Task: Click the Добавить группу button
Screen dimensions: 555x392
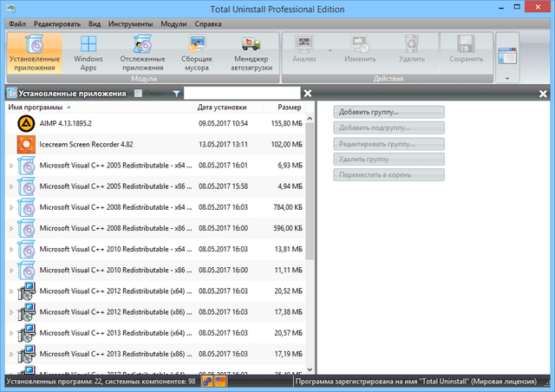Action: point(388,112)
